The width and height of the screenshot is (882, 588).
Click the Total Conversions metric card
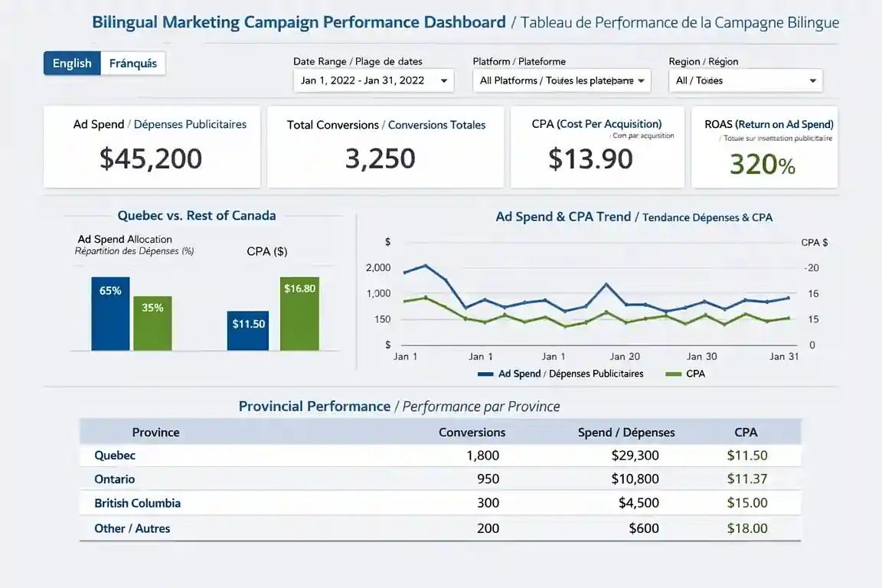[386, 146]
